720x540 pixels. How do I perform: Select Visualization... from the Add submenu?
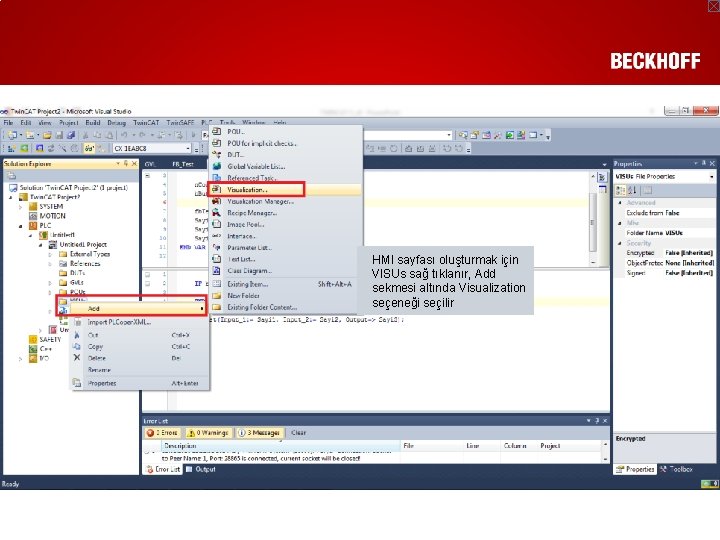click(x=285, y=190)
